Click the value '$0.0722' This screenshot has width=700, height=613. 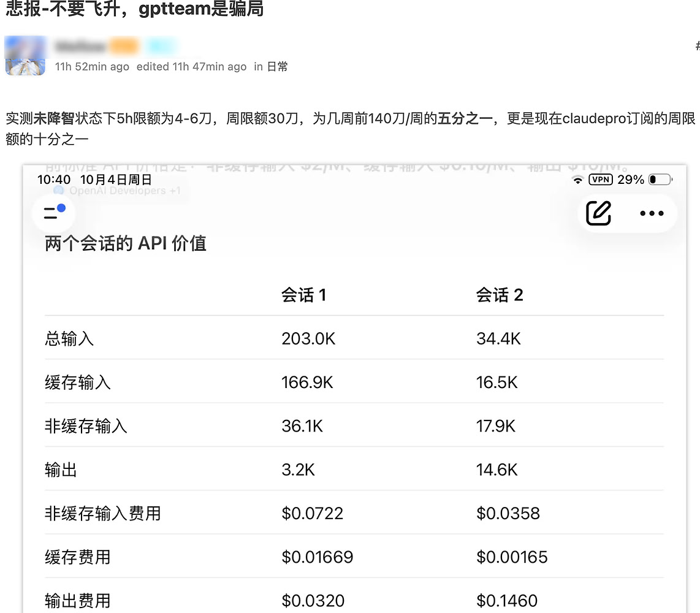coord(313,514)
